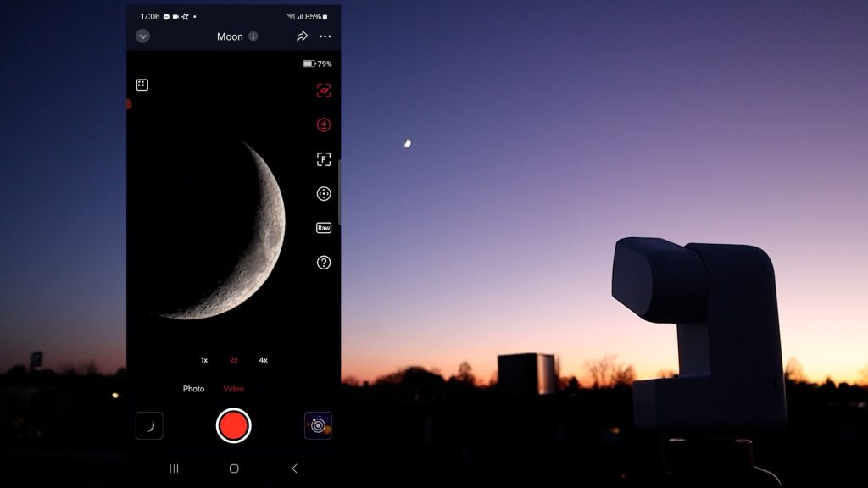Viewport: 868px width, 488px height.
Task: Switch to Video mode
Action: 234,389
